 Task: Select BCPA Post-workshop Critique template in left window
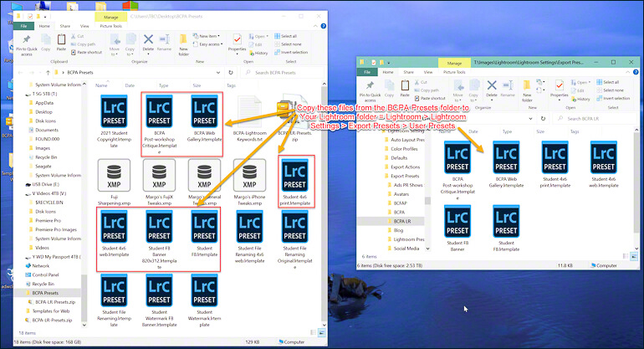coord(160,124)
